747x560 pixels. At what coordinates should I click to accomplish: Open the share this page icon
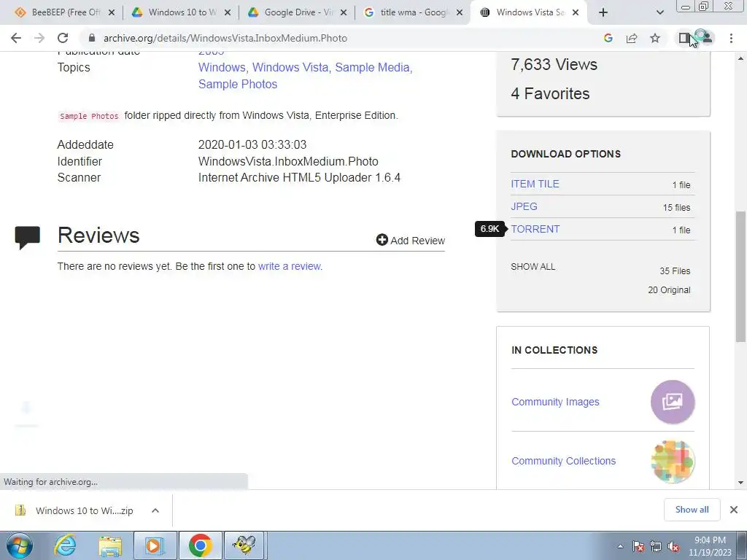(x=632, y=38)
